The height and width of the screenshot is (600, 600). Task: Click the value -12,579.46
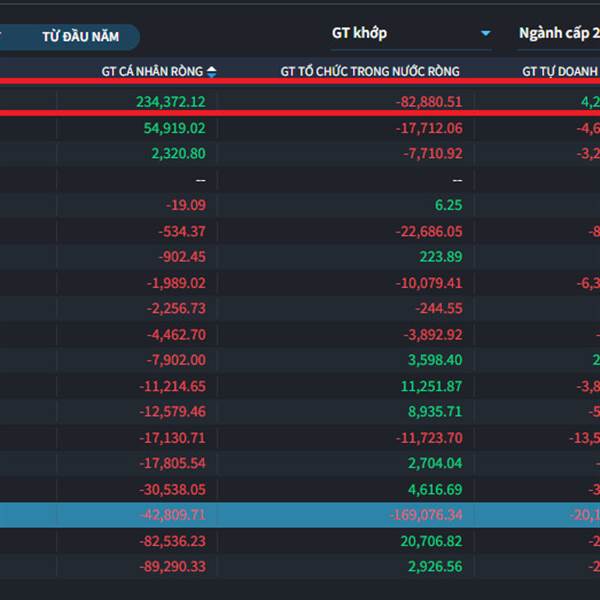(x=173, y=412)
